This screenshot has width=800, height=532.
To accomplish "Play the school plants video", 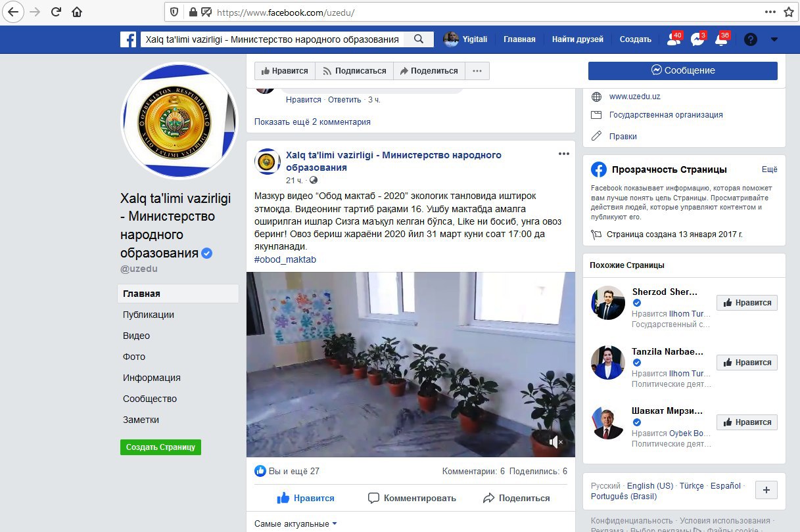I will (411, 365).
